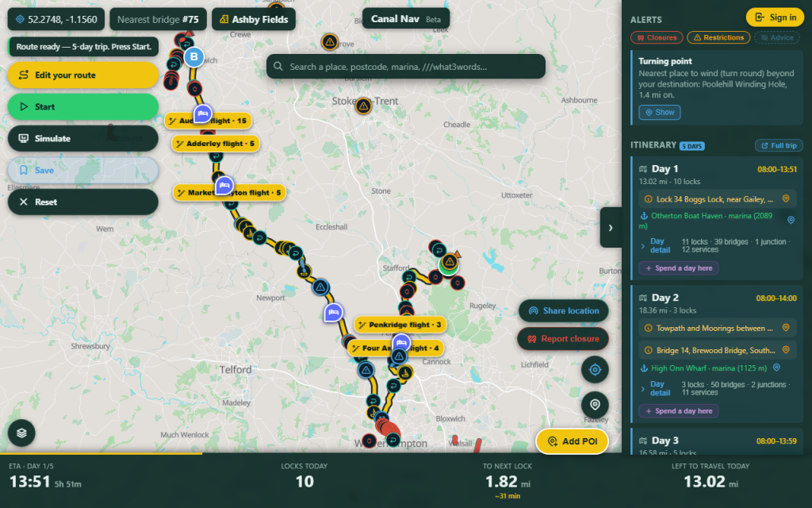Click the ETA 13:51 status value
The image size is (812, 508).
coord(30,482)
